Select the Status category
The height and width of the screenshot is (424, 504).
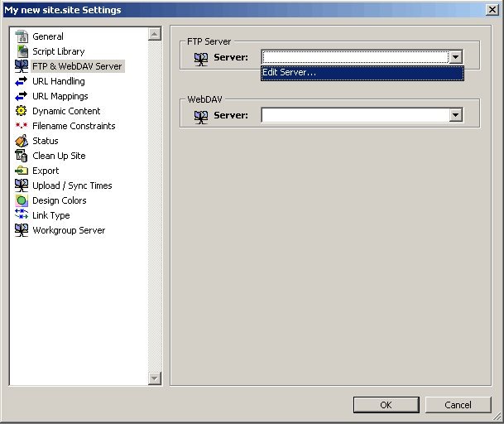[x=46, y=141]
